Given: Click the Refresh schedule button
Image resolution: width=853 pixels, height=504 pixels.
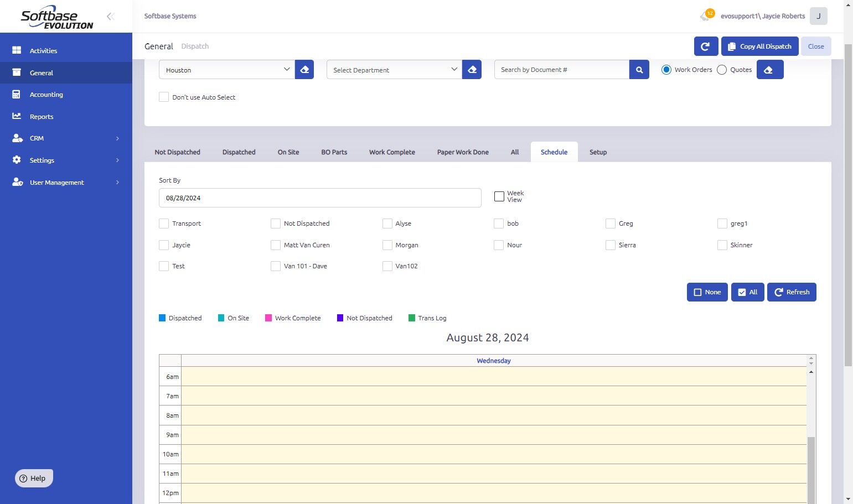Looking at the screenshot, I should click(792, 292).
